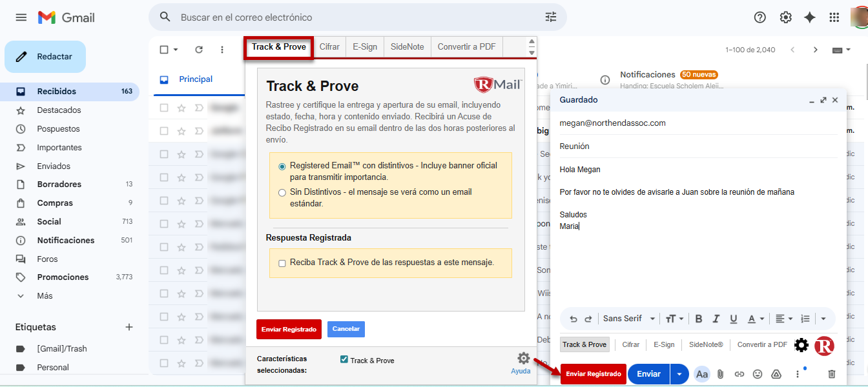Toggle bold formatting in compose toolbar

pos(698,319)
